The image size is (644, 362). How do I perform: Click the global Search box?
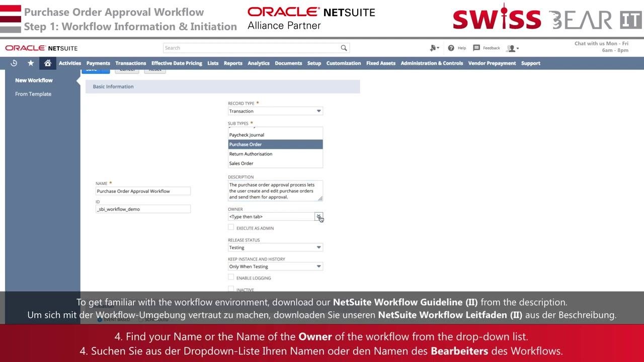pyautogui.click(x=256, y=48)
